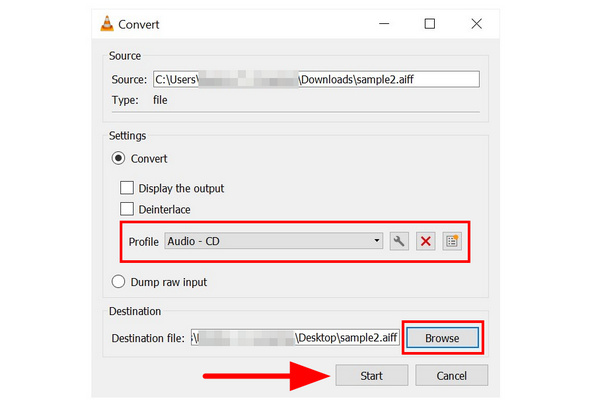
Task: Open the Profile dropdown Audio - CD
Action: (274, 241)
